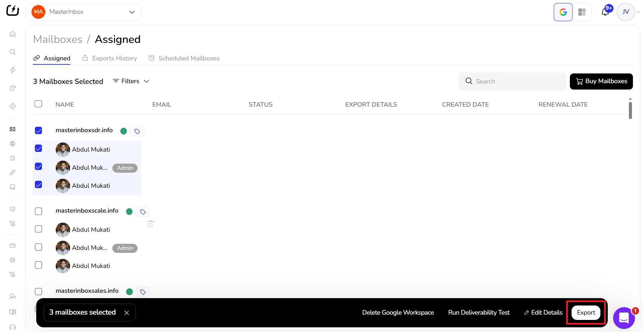This screenshot has width=644, height=332.
Task: Click the home icon in the sidebar
Action: (13, 34)
